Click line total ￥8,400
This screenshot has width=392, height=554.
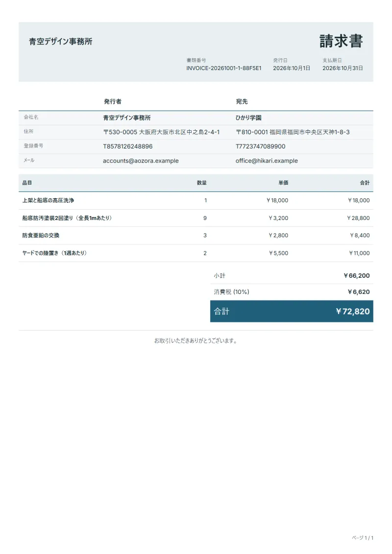tap(360, 235)
